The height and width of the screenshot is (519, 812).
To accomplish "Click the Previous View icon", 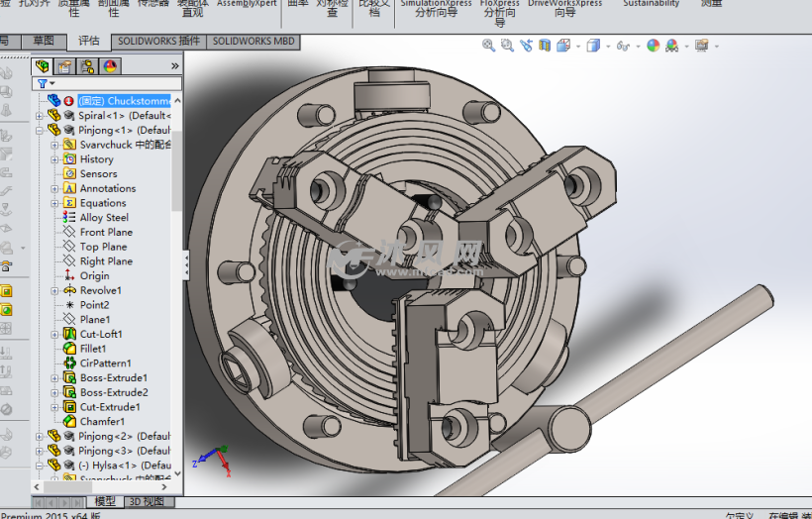I will coord(527,46).
